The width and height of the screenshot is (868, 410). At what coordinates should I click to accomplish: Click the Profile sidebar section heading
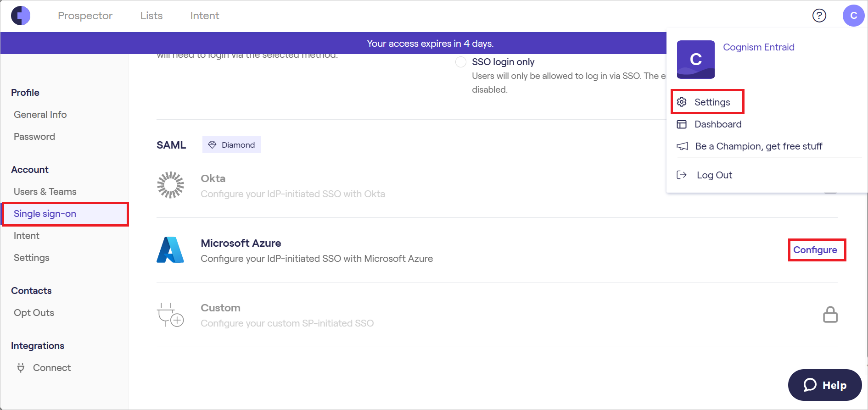pyautogui.click(x=25, y=93)
